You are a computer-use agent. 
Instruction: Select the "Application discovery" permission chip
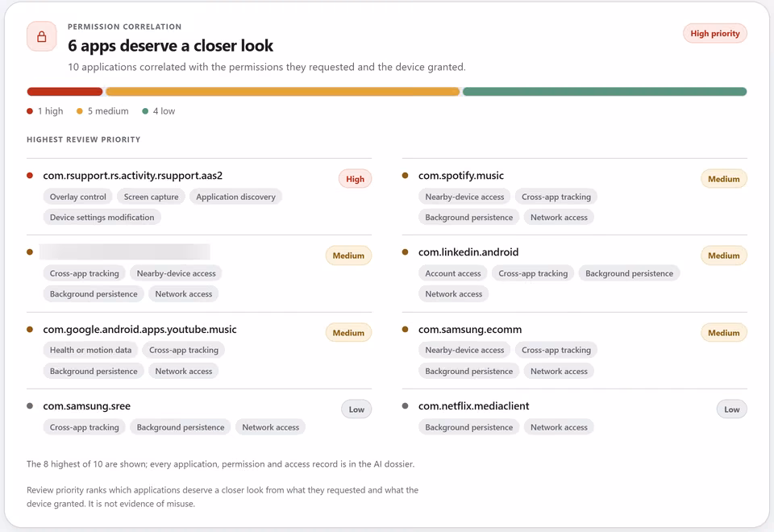235,197
